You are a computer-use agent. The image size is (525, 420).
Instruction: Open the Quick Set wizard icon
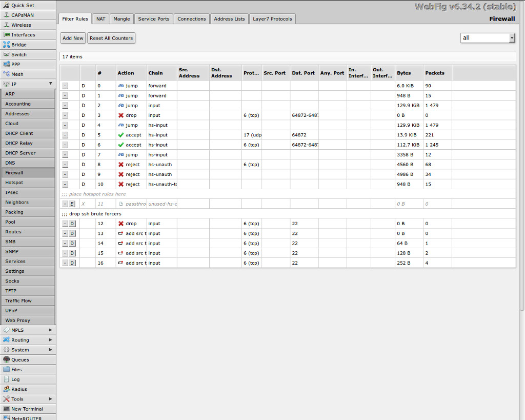[x=6, y=5]
